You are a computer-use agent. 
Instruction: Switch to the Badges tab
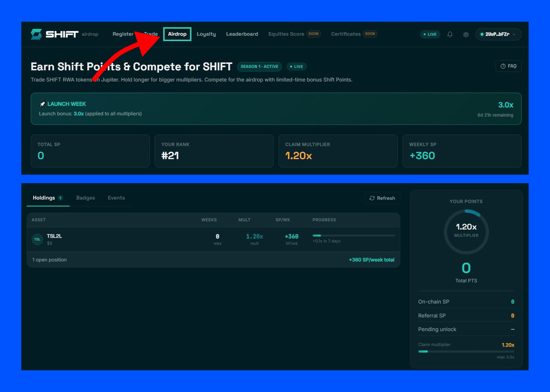tap(86, 198)
